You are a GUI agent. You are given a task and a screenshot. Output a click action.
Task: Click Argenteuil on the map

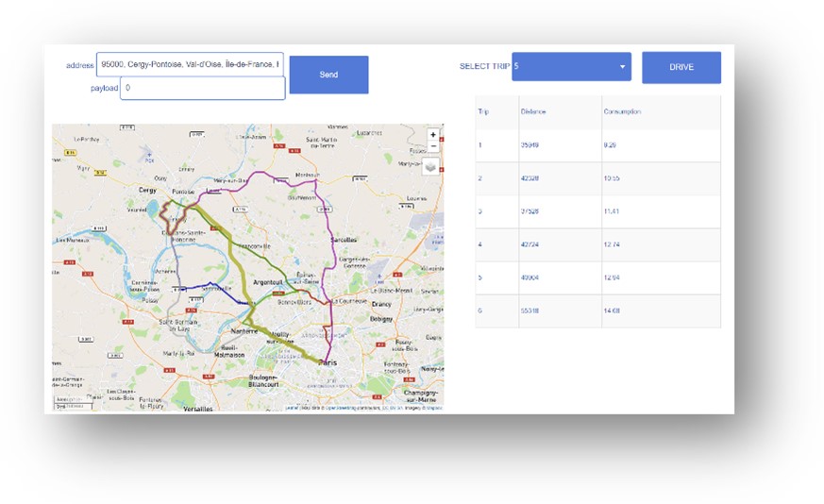coord(269,281)
